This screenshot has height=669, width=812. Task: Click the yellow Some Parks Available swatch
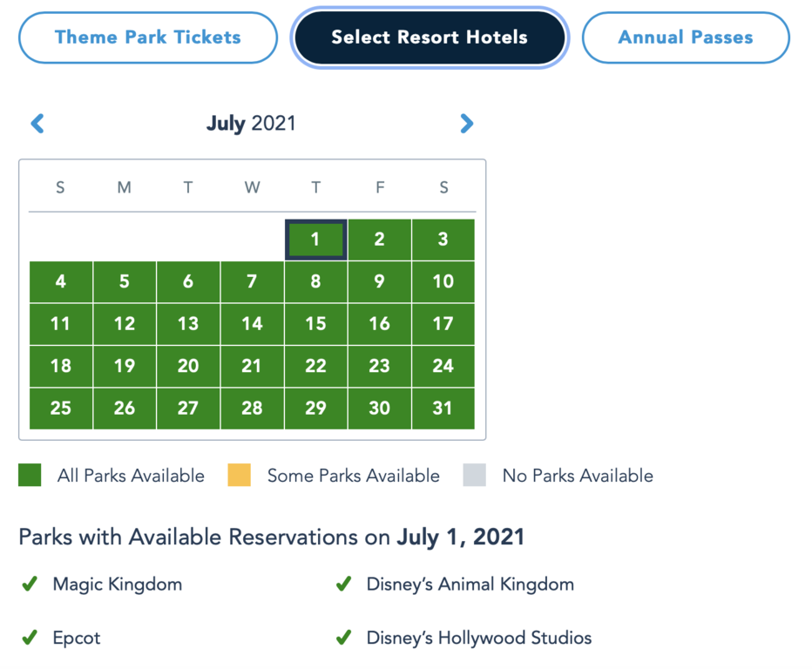239,476
